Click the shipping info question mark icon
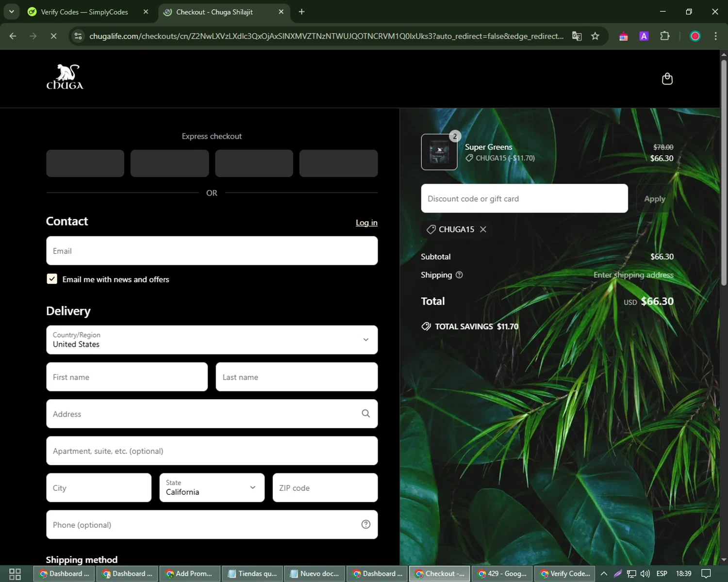 tap(459, 275)
